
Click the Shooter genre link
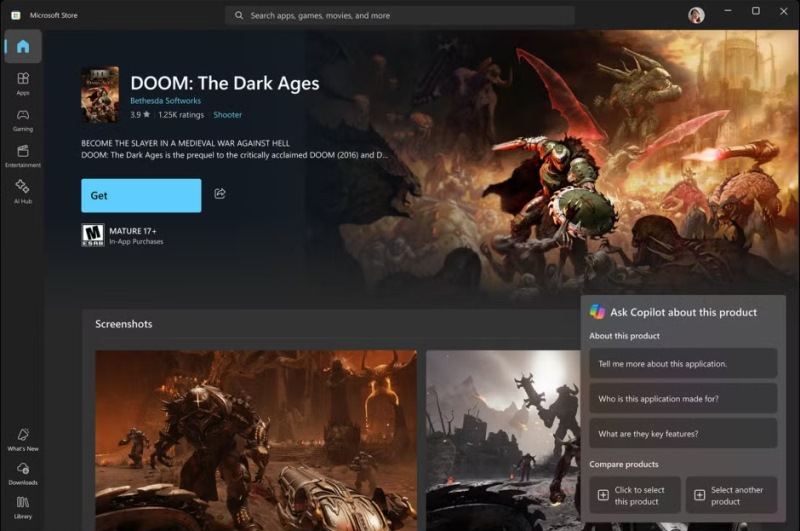click(x=227, y=116)
